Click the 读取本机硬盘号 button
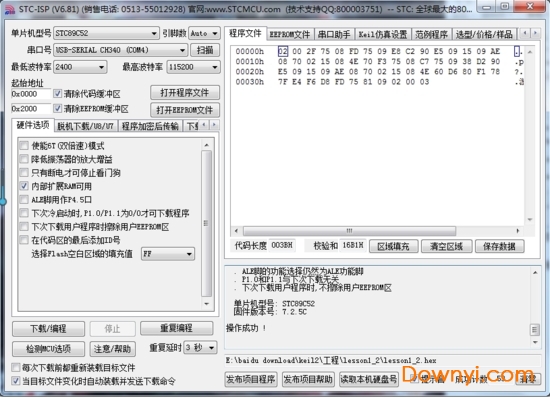Screen dimensions: 550x398 (x=369, y=379)
